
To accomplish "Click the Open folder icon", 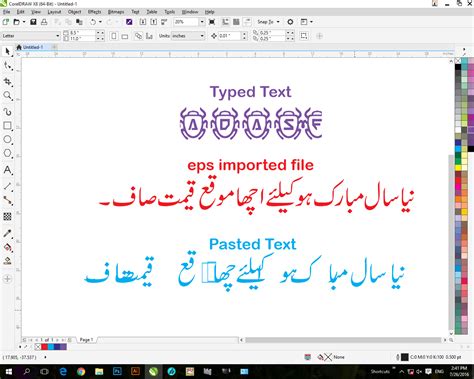I will (x=16, y=22).
